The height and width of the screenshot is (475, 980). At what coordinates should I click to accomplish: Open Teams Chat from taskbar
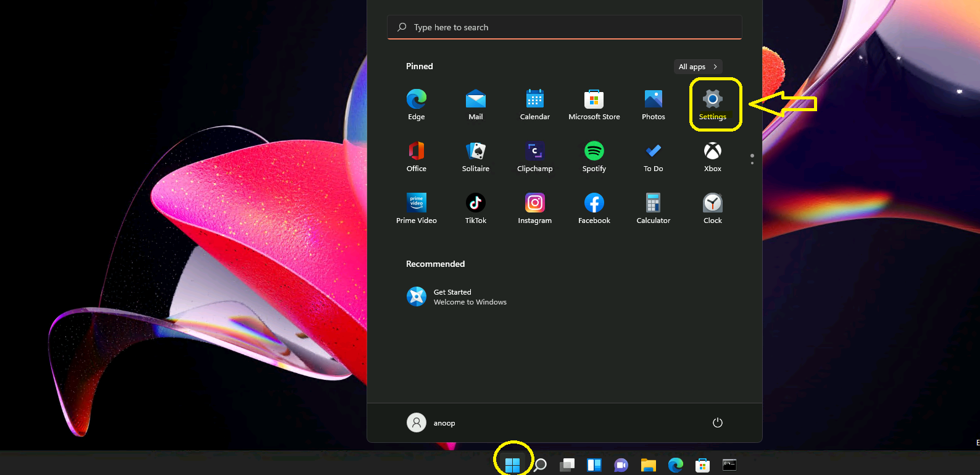pyautogui.click(x=621, y=465)
